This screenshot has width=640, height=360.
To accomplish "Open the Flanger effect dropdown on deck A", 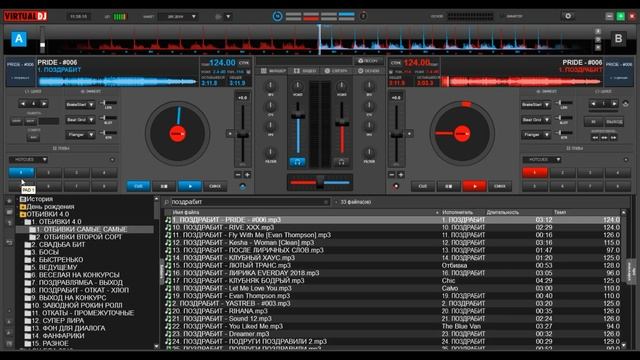I will [80, 134].
